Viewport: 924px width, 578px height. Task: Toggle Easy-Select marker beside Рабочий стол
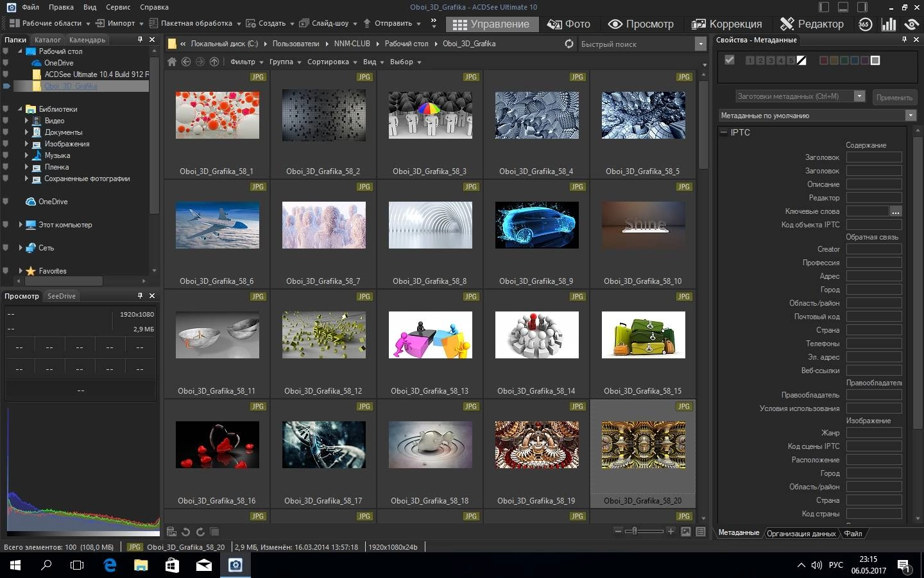[x=6, y=51]
